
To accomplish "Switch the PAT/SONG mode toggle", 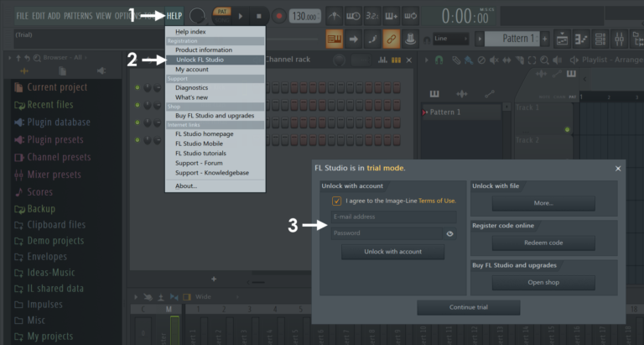I will (221, 16).
